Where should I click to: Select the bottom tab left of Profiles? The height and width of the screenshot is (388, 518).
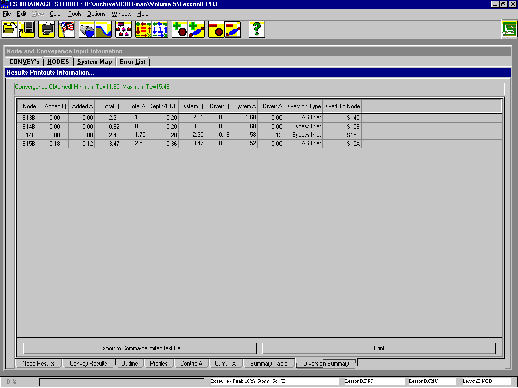click(x=130, y=363)
